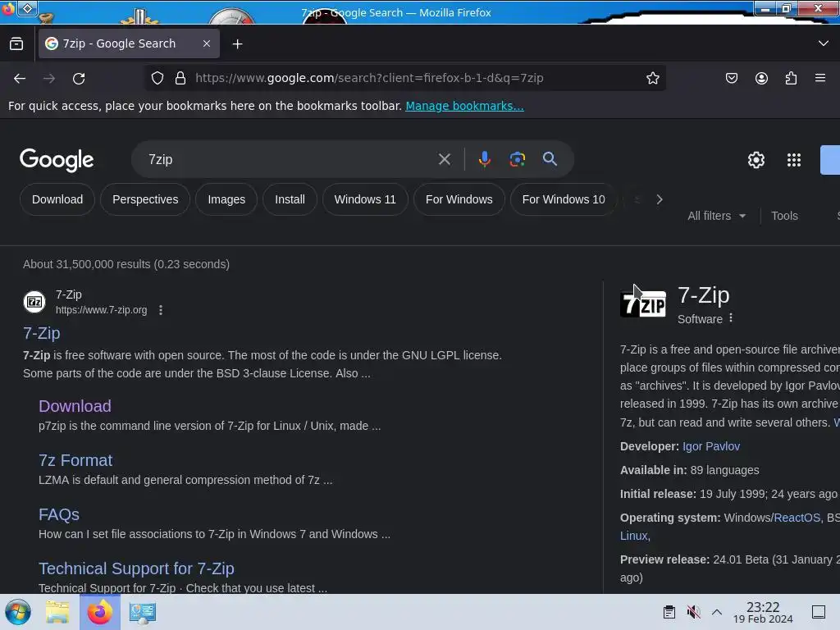Switch to Images results
840x630 pixels.
226,199
